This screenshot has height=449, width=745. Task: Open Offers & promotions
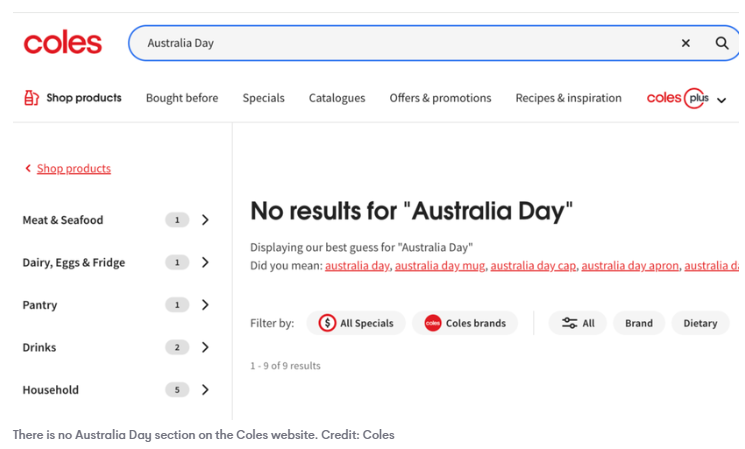pos(440,98)
